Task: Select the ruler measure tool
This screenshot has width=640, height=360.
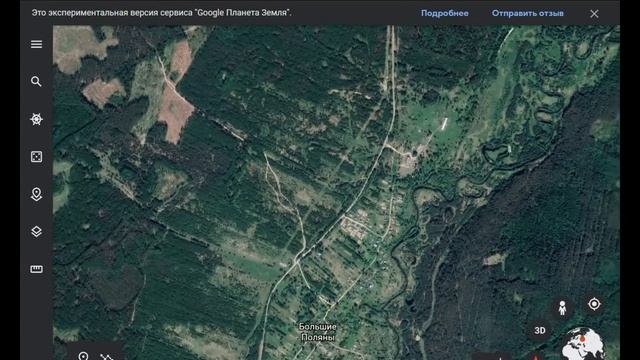Action: pyautogui.click(x=36, y=269)
